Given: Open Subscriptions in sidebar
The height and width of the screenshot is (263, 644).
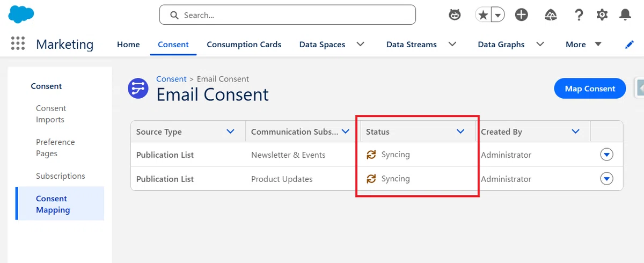Looking at the screenshot, I should 60,176.
